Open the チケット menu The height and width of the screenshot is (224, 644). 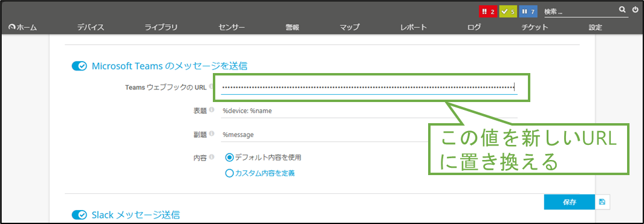[535, 28]
